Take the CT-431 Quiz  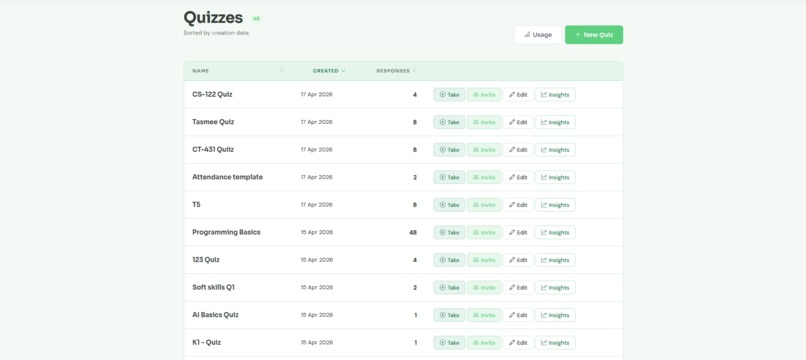pos(449,150)
